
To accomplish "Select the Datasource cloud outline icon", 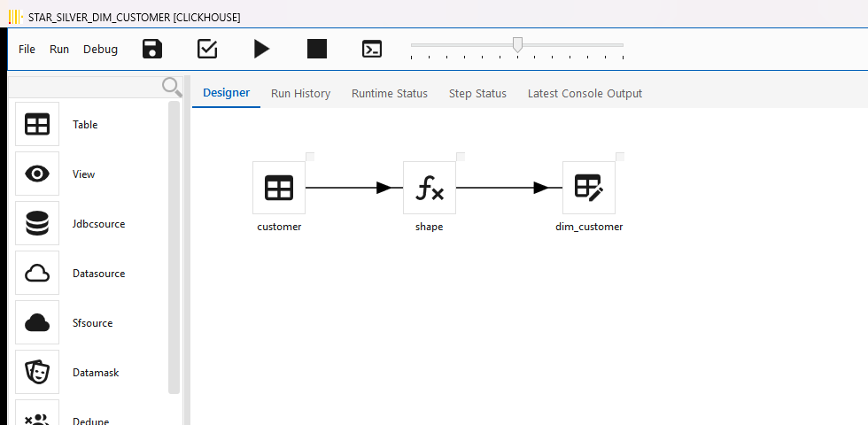I will [37, 274].
